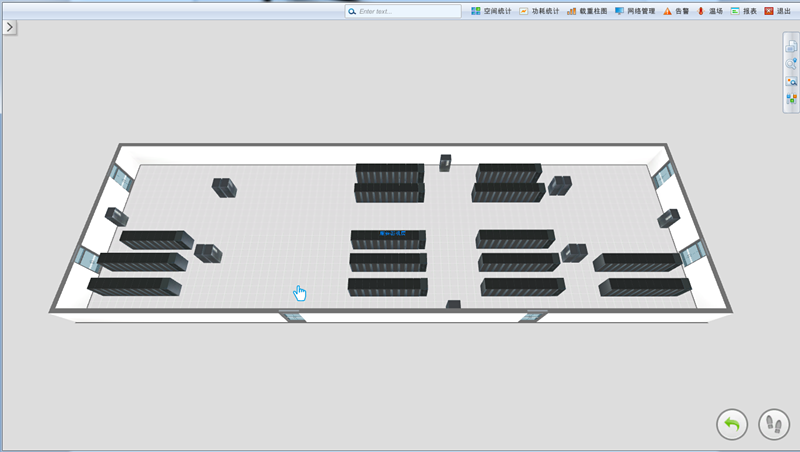This screenshot has width=800, height=452.
Task: Click the search text input field
Action: pos(408,11)
